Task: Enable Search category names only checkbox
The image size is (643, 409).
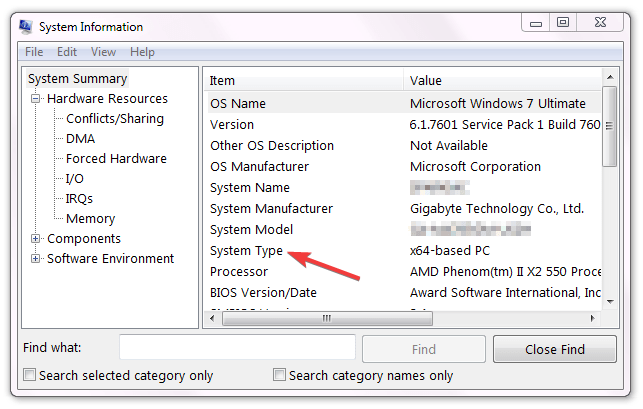Action: point(280,376)
